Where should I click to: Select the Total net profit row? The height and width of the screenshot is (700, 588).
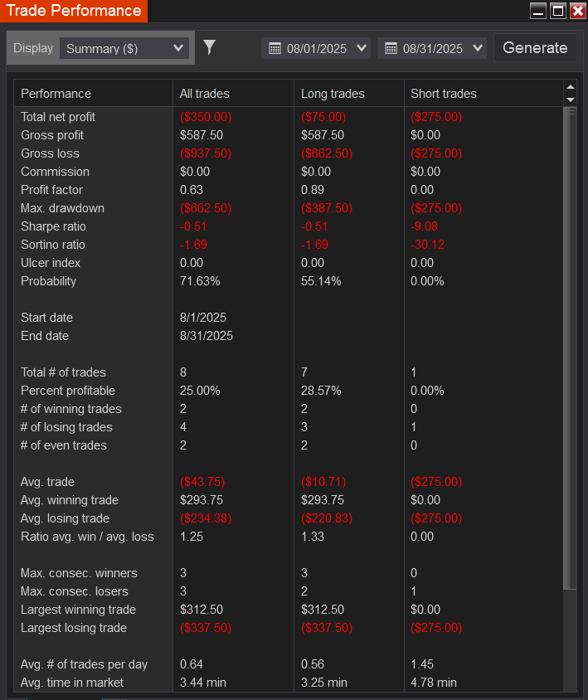pyautogui.click(x=58, y=117)
